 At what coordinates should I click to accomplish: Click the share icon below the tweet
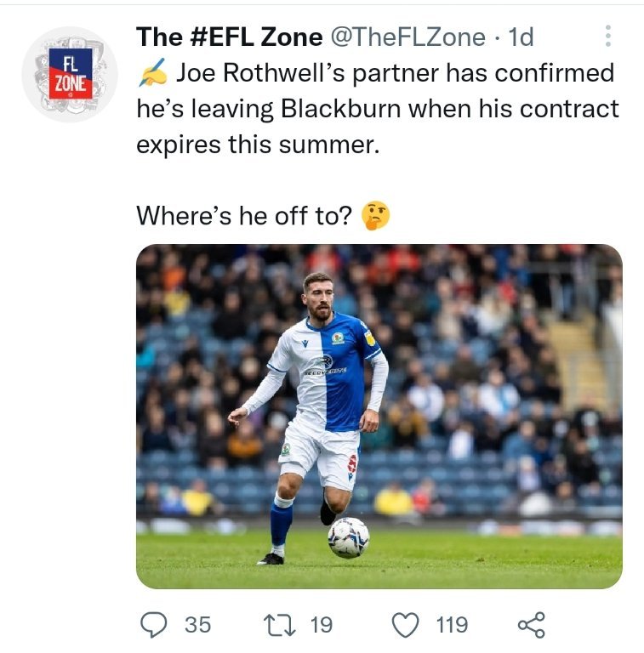click(531, 625)
